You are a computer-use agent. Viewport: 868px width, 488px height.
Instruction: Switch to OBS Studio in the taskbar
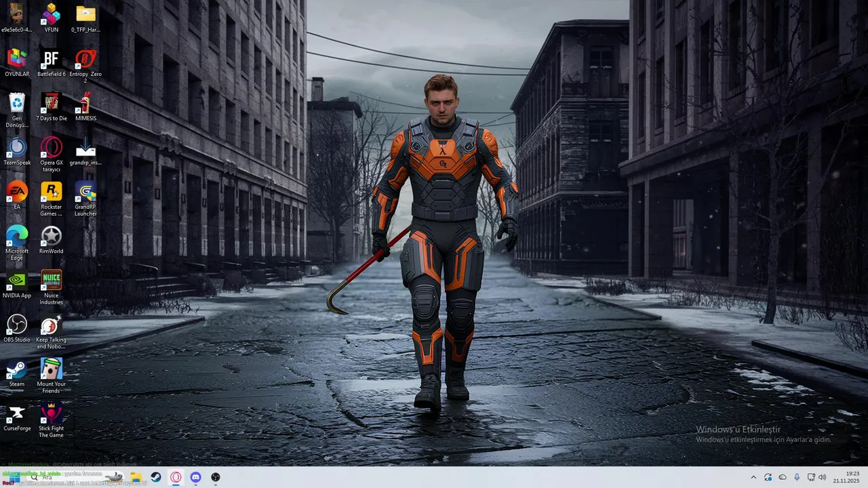[216, 477]
